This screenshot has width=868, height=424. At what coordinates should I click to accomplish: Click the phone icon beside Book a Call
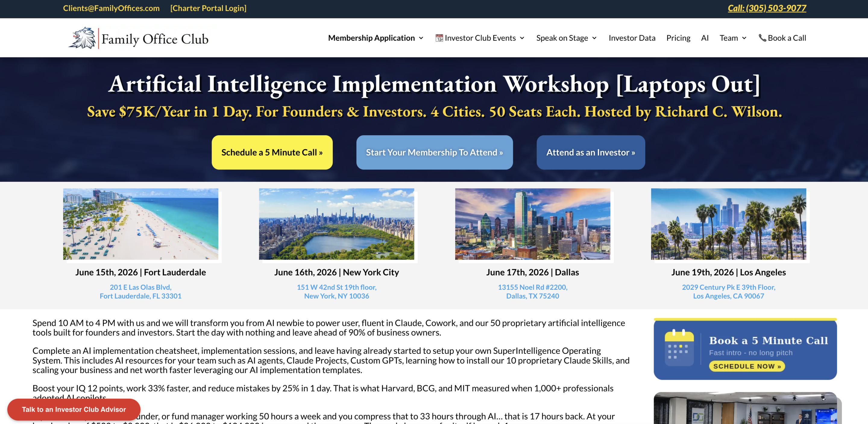[x=762, y=38]
